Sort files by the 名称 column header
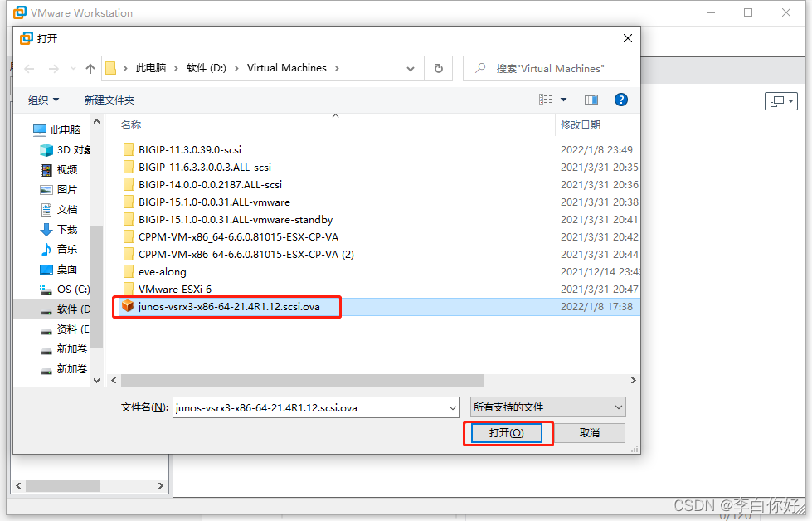Screen dimensions: 812x521 (x=131, y=124)
